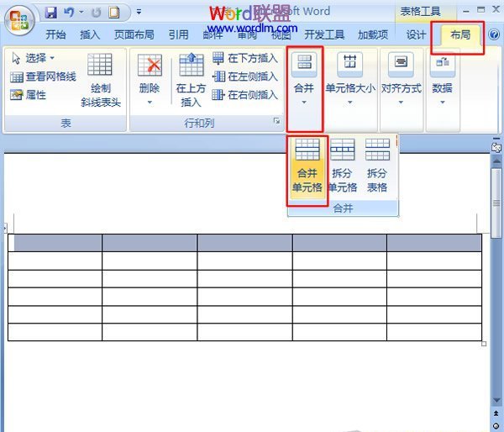Expand the 合并 group dropdown arrow

(x=304, y=103)
